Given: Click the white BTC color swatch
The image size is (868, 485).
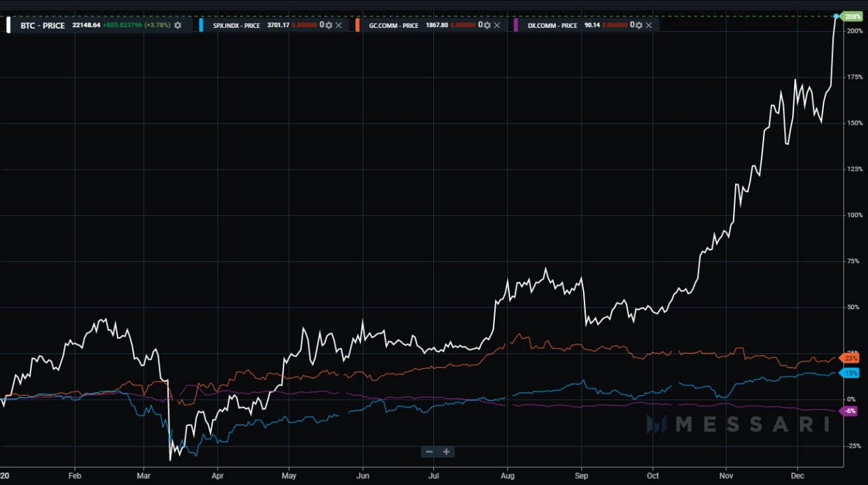Looking at the screenshot, I should [x=8, y=25].
